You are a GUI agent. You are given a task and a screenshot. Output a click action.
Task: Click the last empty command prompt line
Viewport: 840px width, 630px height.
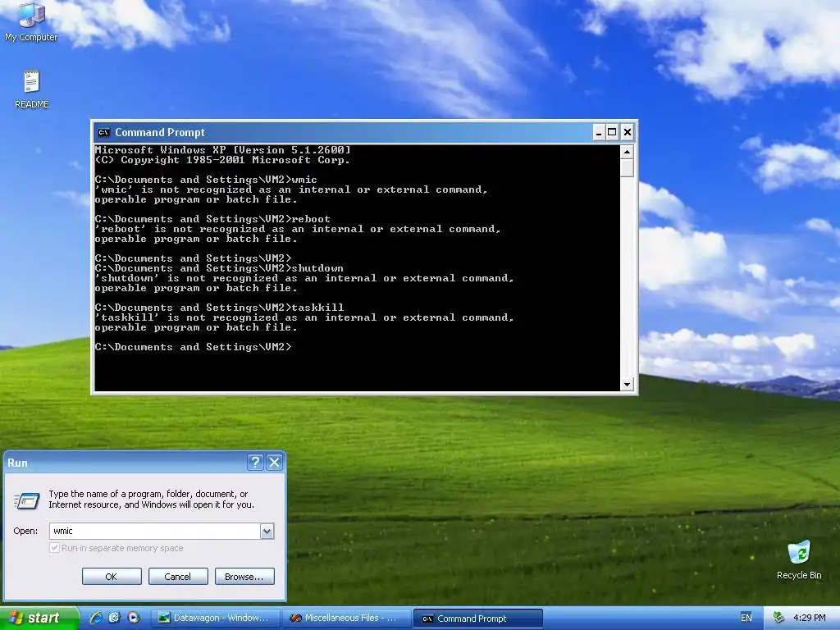[x=194, y=347]
